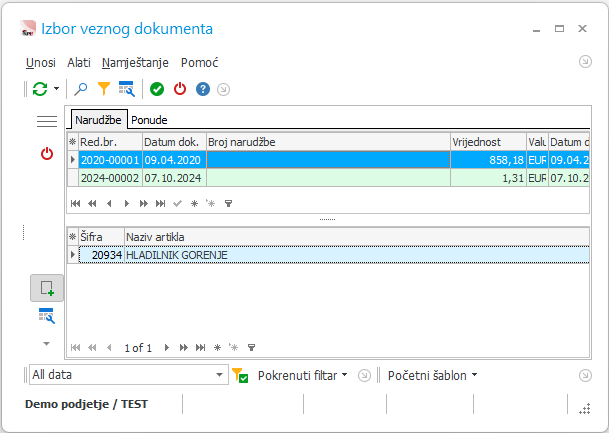This screenshot has height=433, width=609.
Task: Click the add document icon in sidebar
Action: click(x=47, y=288)
